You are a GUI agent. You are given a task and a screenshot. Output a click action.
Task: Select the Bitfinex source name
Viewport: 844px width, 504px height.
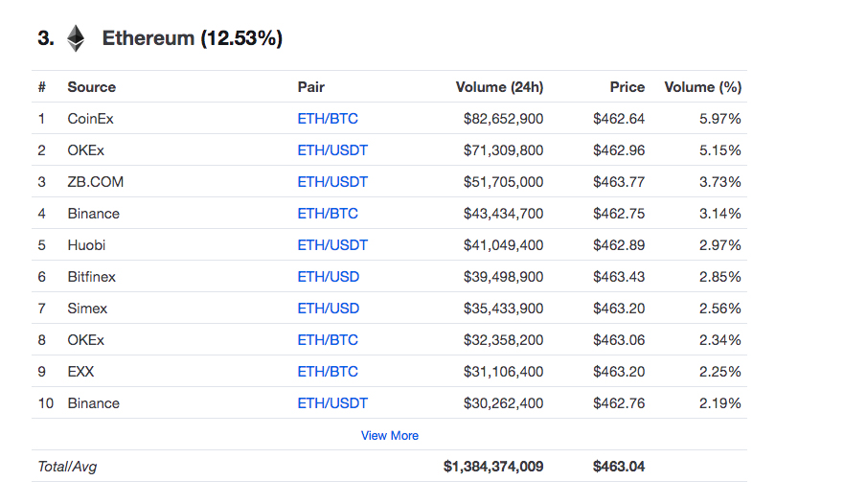92,277
